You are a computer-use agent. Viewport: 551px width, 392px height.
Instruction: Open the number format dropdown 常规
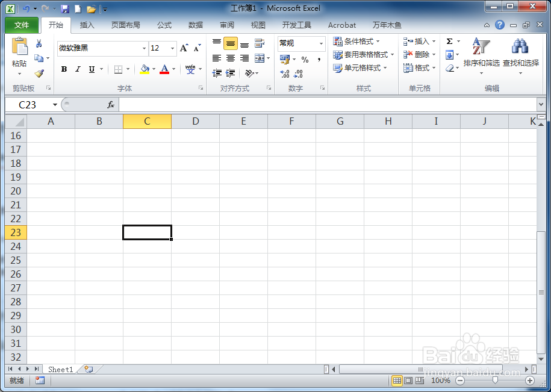pyautogui.click(x=321, y=43)
